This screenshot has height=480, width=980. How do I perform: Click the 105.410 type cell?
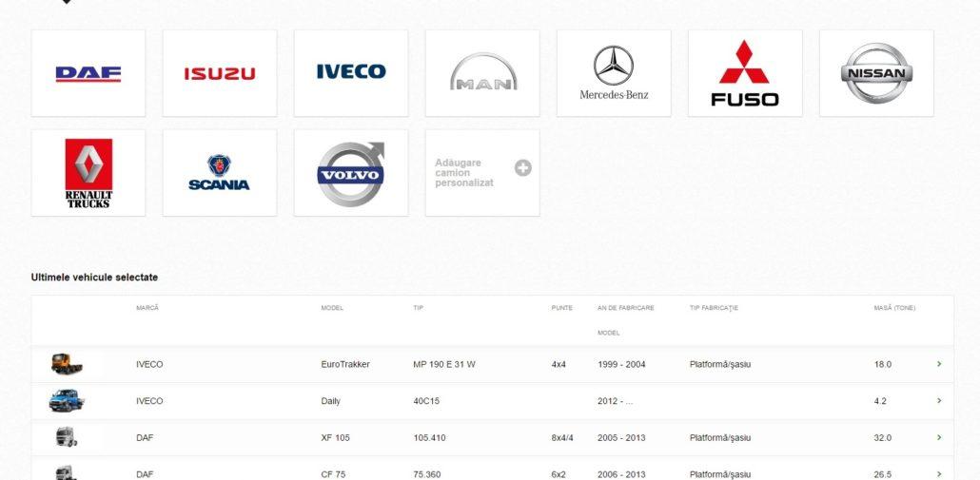point(429,438)
